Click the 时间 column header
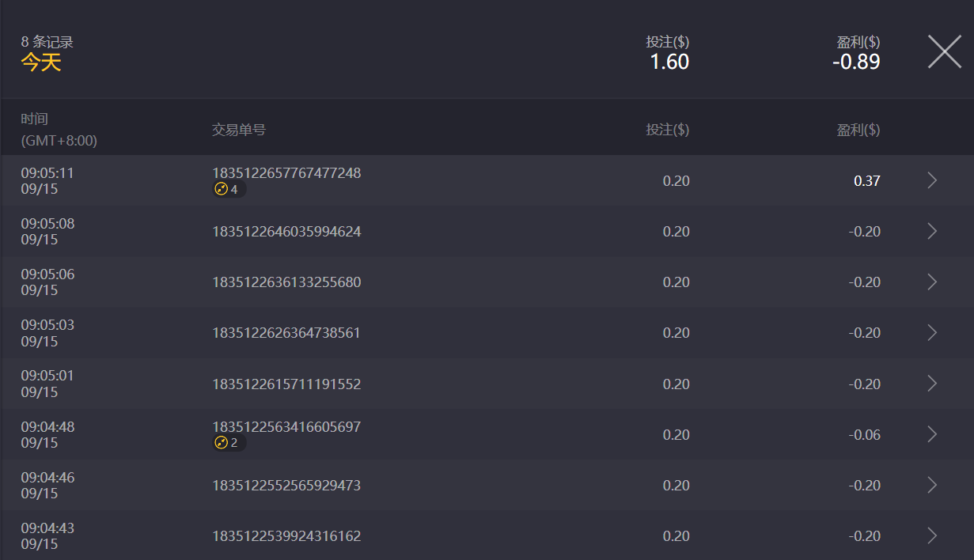The height and width of the screenshot is (560, 974). [x=34, y=119]
